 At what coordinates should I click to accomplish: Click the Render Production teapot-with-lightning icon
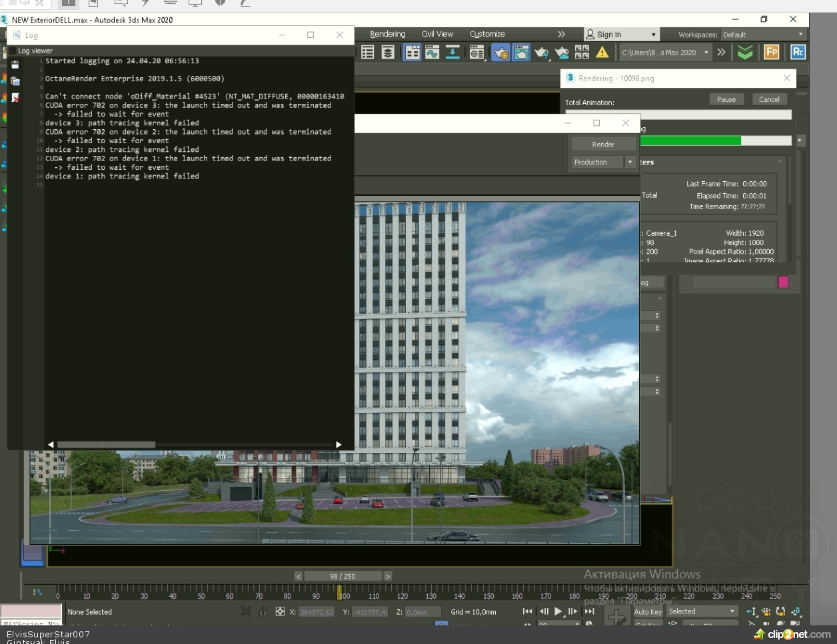click(542, 52)
